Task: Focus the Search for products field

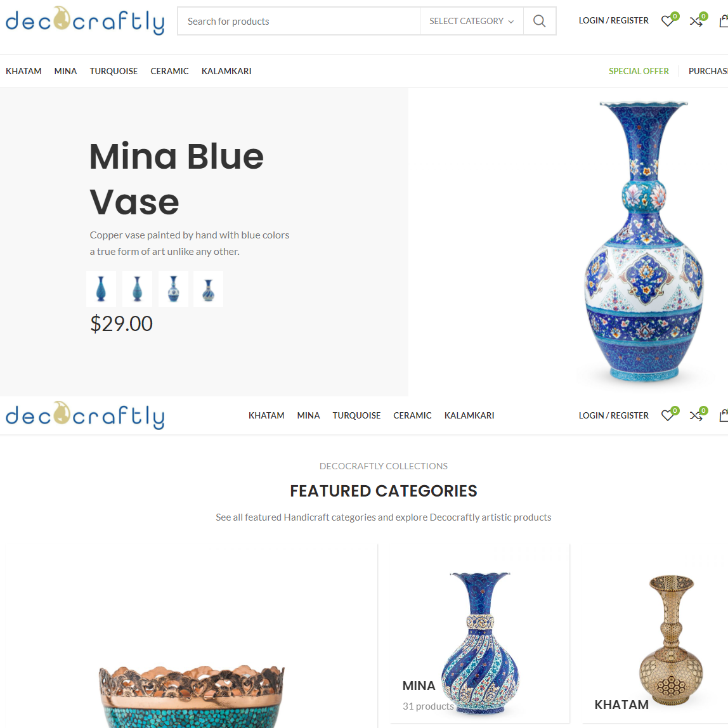Action: 299,21
